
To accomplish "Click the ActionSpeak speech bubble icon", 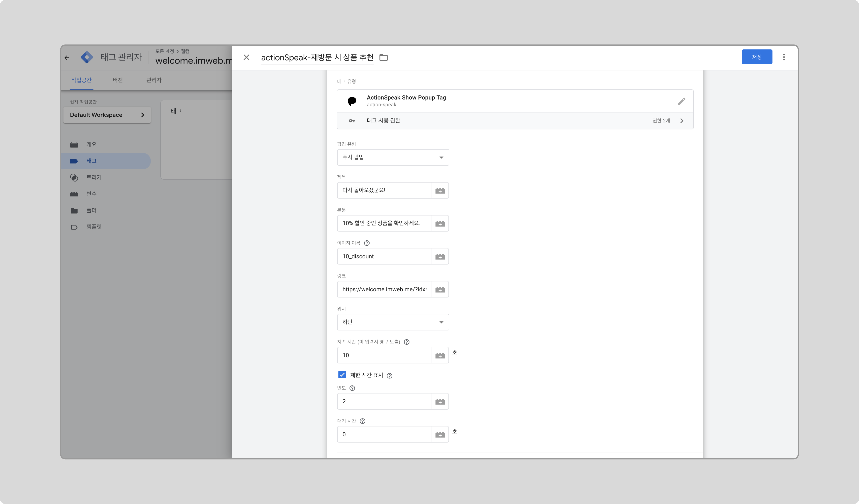I will (352, 101).
